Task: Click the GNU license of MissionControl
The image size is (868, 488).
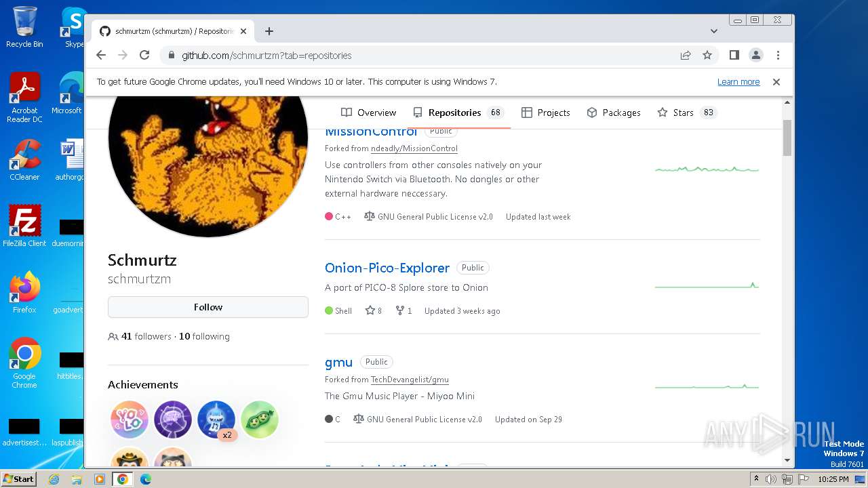Action: point(428,217)
